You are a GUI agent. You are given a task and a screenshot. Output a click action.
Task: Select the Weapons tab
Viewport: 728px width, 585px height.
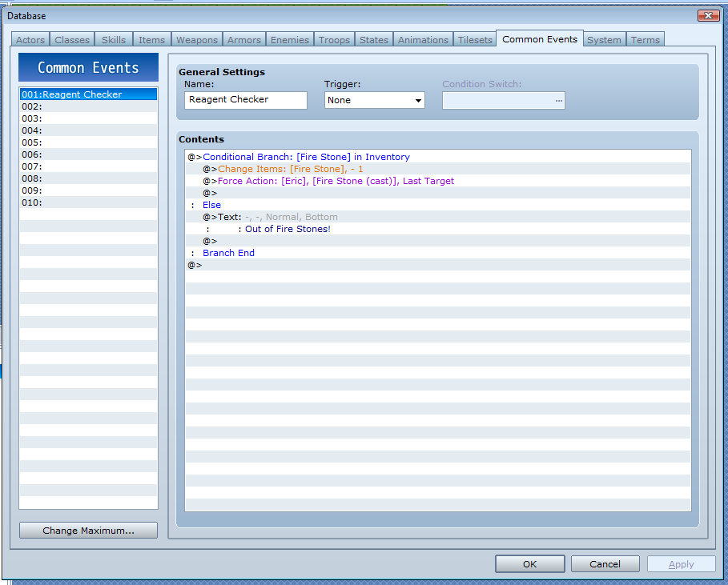tap(196, 40)
